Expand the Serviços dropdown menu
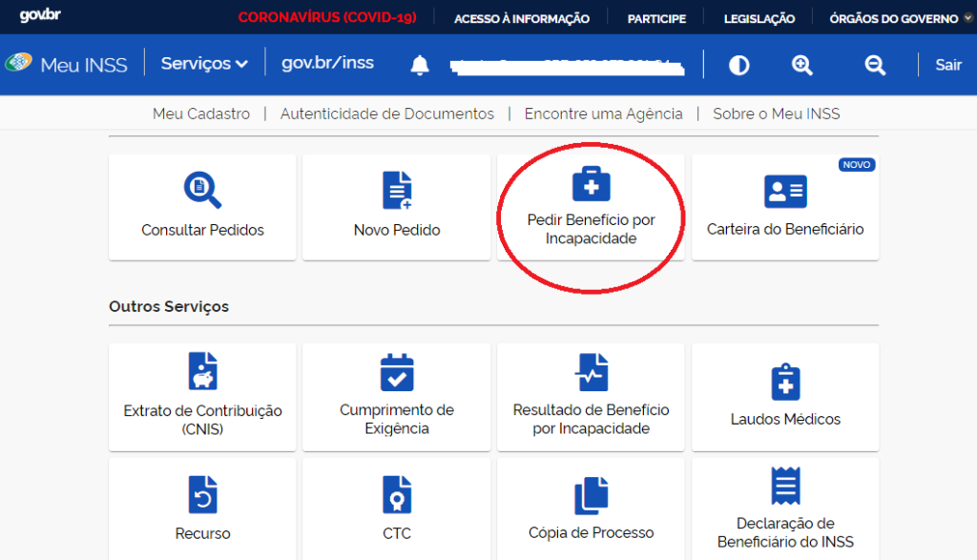Screen dimensions: 977x560 [204, 64]
